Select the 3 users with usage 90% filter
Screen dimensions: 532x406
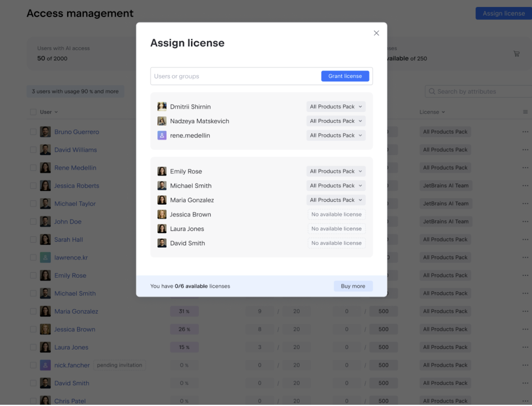[75, 91]
